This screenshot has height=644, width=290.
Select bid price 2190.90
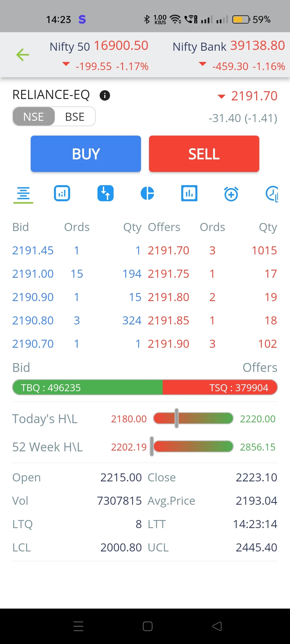(33, 297)
